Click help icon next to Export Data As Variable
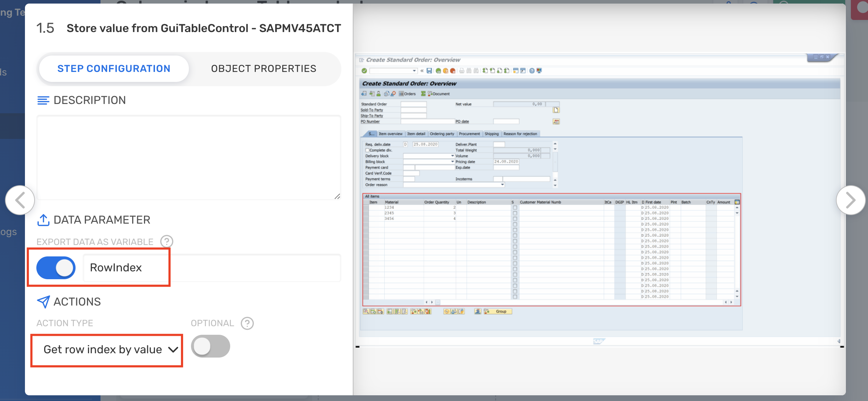This screenshot has height=401, width=868. pyautogui.click(x=166, y=241)
